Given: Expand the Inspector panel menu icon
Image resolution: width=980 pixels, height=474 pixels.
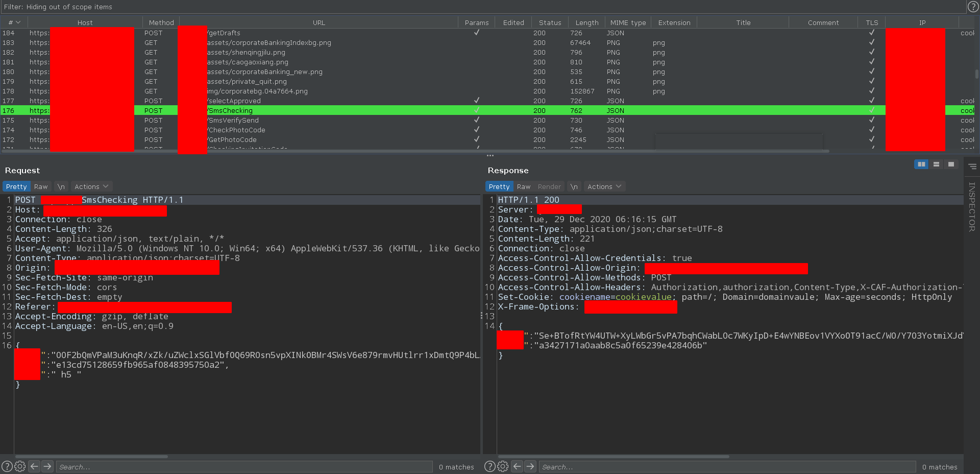Looking at the screenshot, I should (972, 167).
